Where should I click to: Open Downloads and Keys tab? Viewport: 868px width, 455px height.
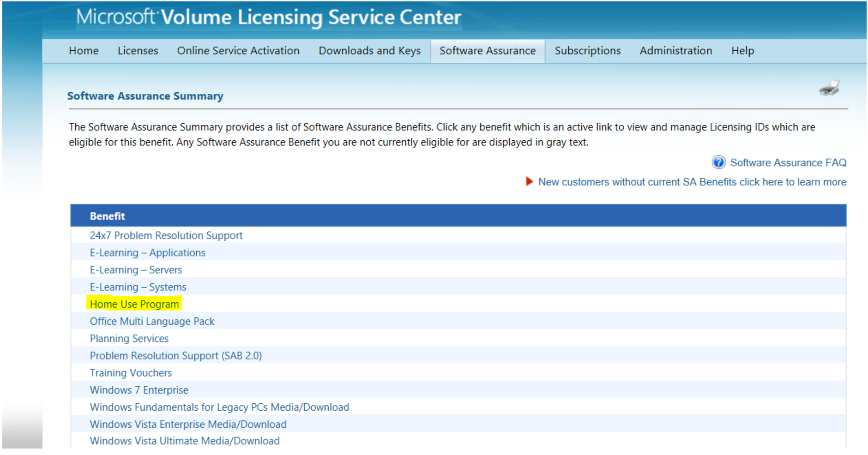(369, 51)
